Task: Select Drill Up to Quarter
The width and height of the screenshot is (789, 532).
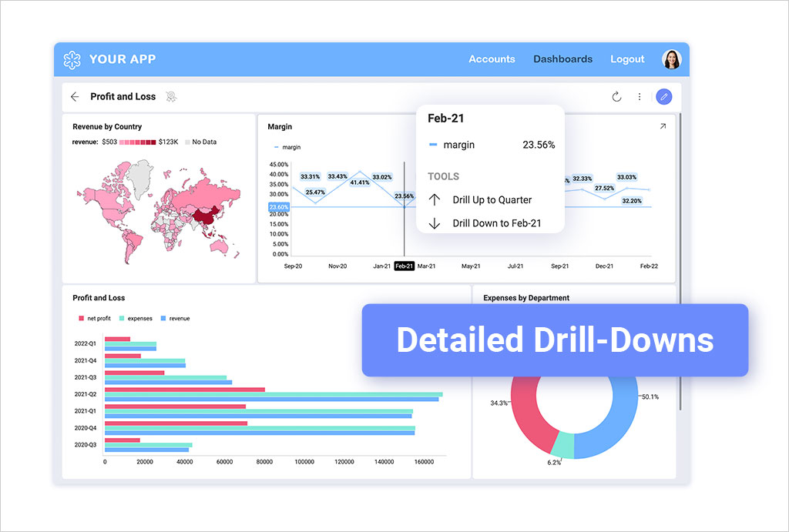Action: pos(492,200)
